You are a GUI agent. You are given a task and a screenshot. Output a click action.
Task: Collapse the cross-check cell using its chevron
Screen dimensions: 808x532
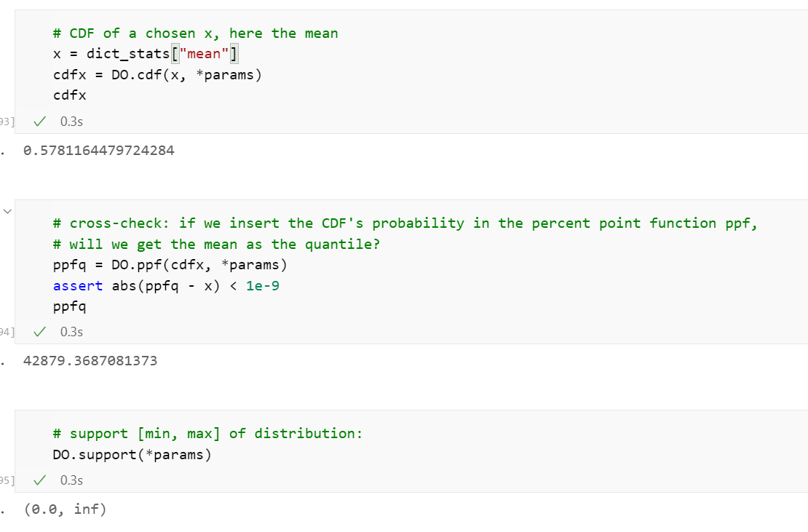pyautogui.click(x=8, y=211)
